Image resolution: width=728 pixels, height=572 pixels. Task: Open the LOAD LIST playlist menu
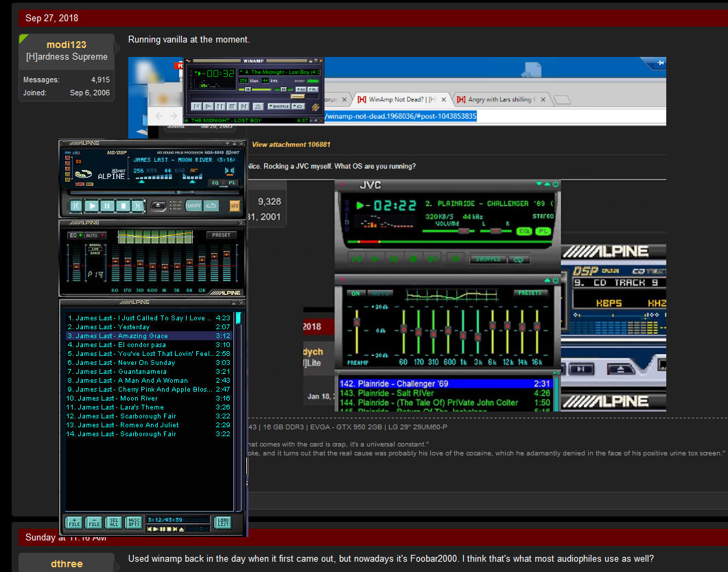pos(222,523)
